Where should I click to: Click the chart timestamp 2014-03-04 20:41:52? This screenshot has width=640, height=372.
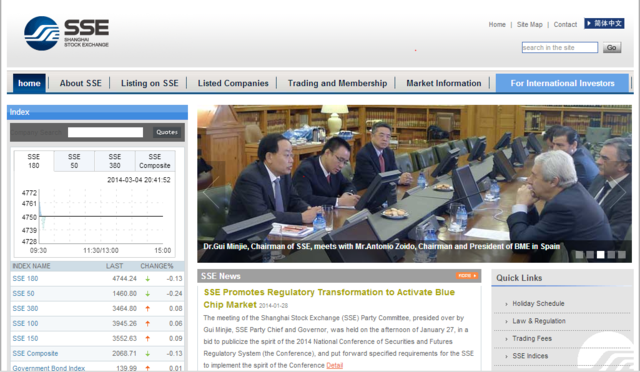coord(139,180)
